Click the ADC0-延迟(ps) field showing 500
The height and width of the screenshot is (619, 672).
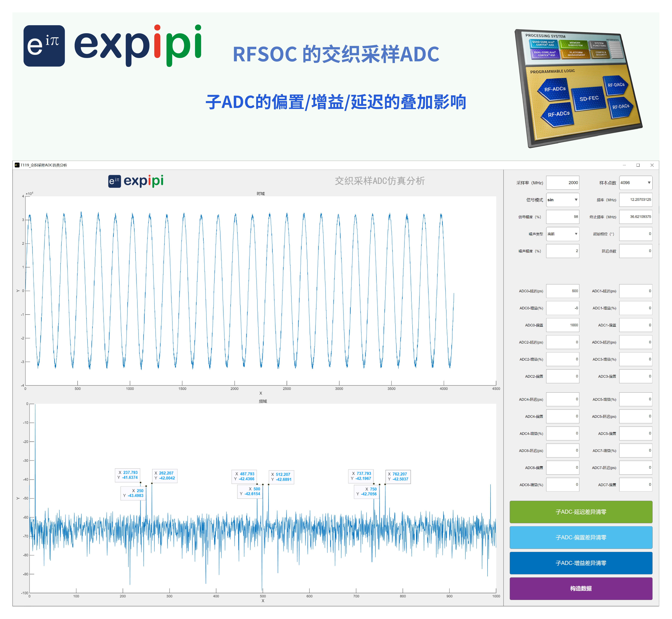pyautogui.click(x=562, y=291)
